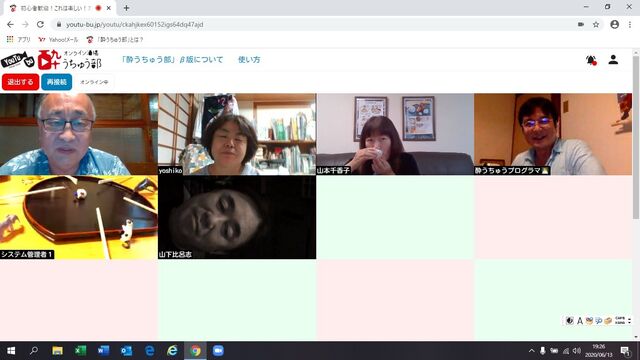Select 山下比呂志 video tile
This screenshot has height=360, width=640.
point(237,218)
